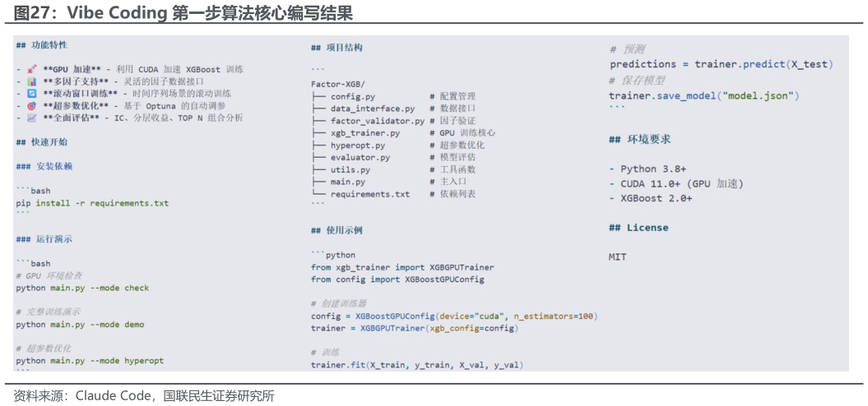Click 'predictions = trainer.predict(X_test)' line
This screenshot has width=868, height=406.
(x=722, y=64)
